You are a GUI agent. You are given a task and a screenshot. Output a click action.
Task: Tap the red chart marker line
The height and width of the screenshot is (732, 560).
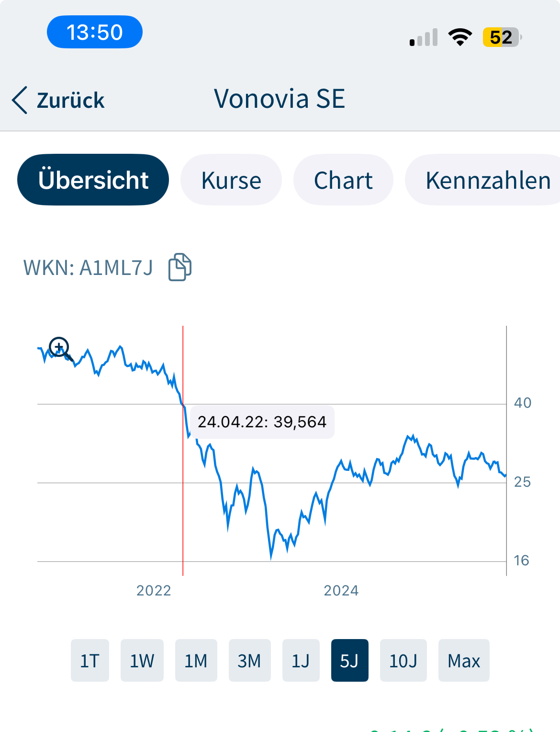click(183, 503)
